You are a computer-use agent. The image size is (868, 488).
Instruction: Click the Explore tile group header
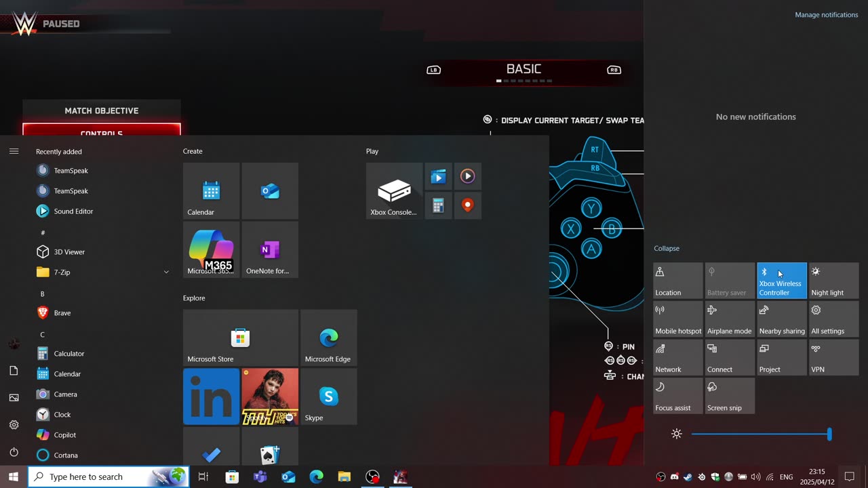pyautogui.click(x=194, y=298)
